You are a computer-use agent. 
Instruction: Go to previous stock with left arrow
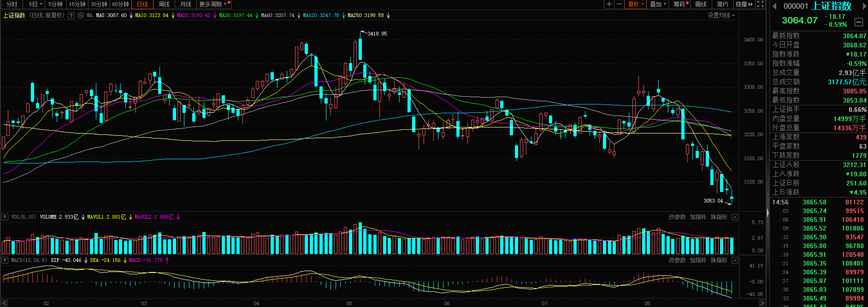(774, 6)
